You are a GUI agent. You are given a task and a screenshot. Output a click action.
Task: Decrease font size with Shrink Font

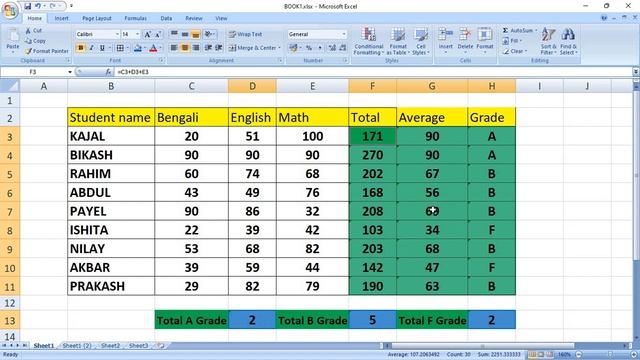point(158,34)
